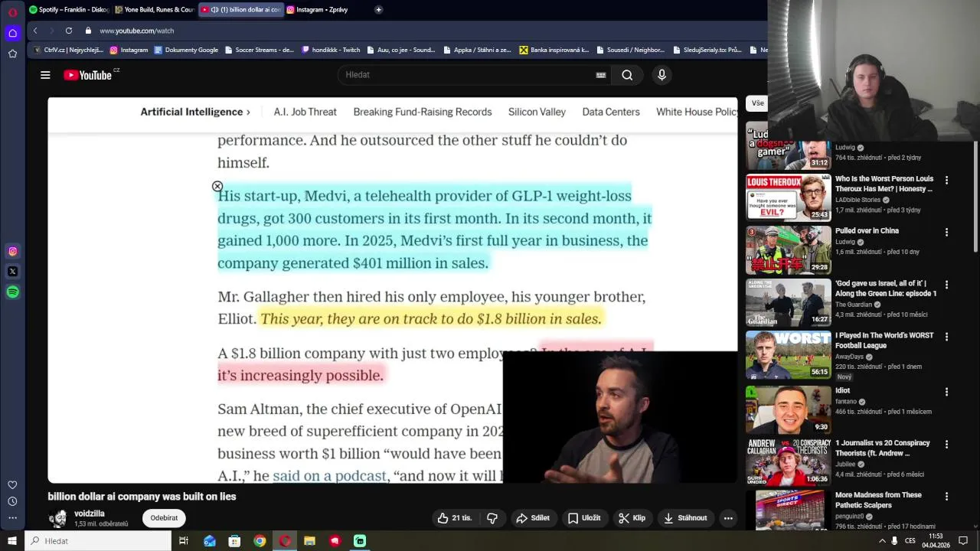Image resolution: width=980 pixels, height=551 pixels.
Task: Save the video with Uložit button
Action: [x=584, y=518]
